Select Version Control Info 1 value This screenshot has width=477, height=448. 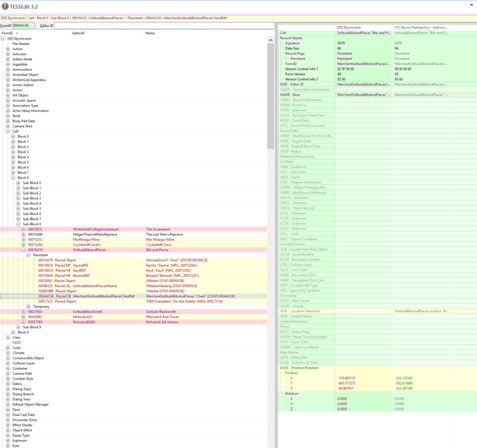[345, 69]
